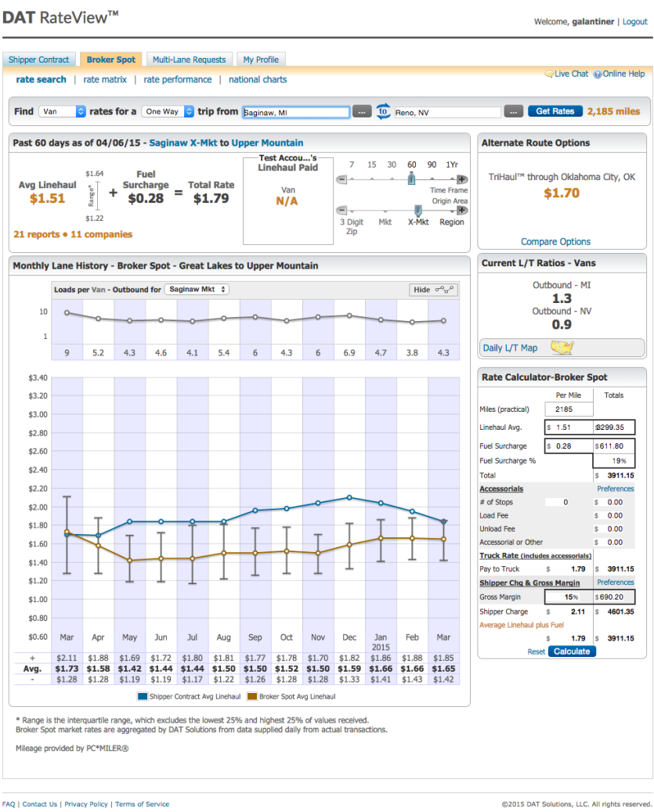Set Origin Area to Region
The image size is (654, 812).
tap(452, 222)
